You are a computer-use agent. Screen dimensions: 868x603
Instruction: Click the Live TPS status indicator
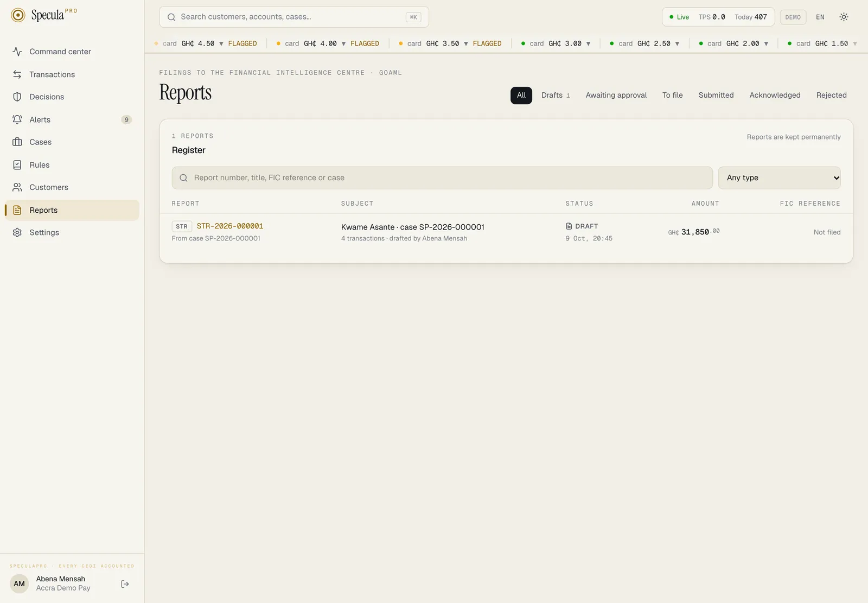tap(718, 17)
